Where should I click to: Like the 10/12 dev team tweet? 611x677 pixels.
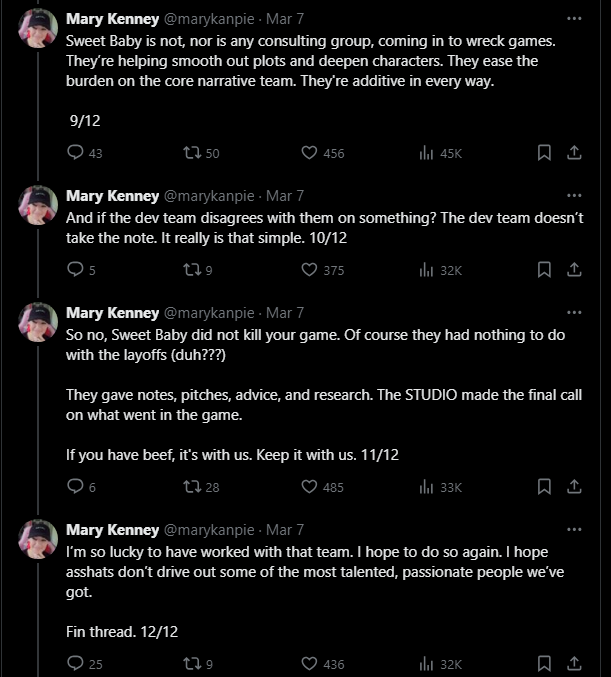click(310, 269)
